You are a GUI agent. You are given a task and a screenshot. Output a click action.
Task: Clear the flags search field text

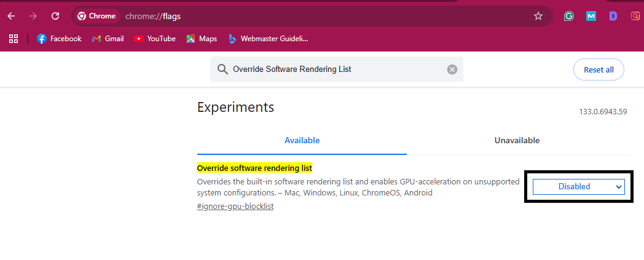[x=452, y=69]
